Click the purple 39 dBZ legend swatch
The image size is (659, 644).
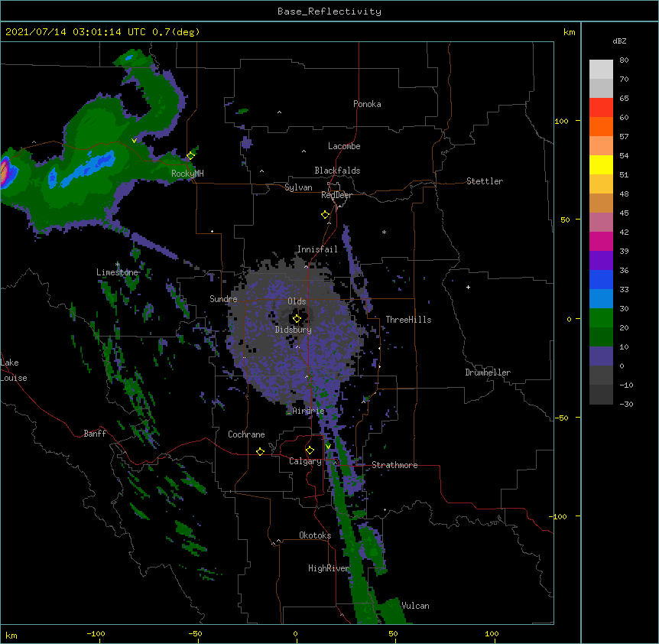(601, 260)
